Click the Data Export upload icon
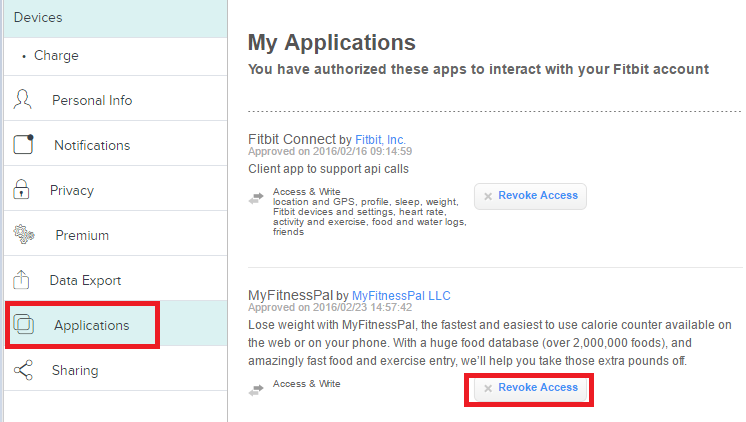Image resolution: width=746 pixels, height=422 pixels. click(22, 280)
